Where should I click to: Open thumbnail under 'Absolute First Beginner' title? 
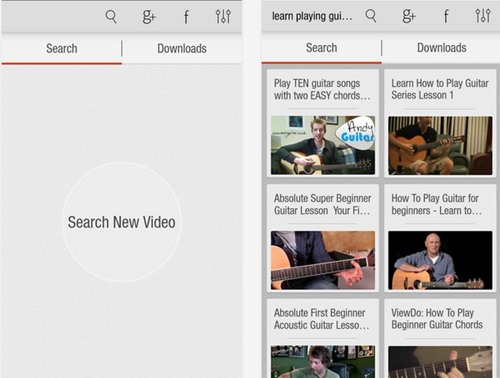[x=323, y=362]
